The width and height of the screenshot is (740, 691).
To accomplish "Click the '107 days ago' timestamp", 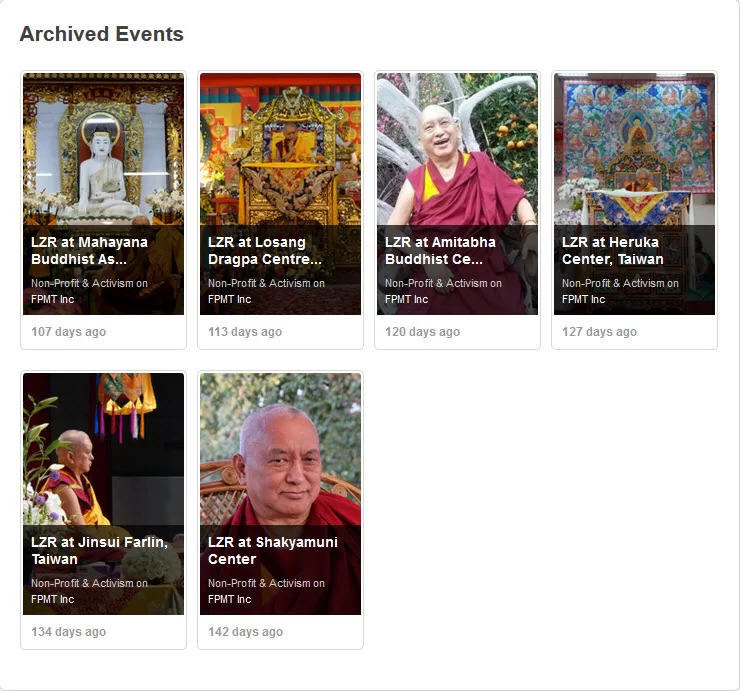I will [x=68, y=332].
